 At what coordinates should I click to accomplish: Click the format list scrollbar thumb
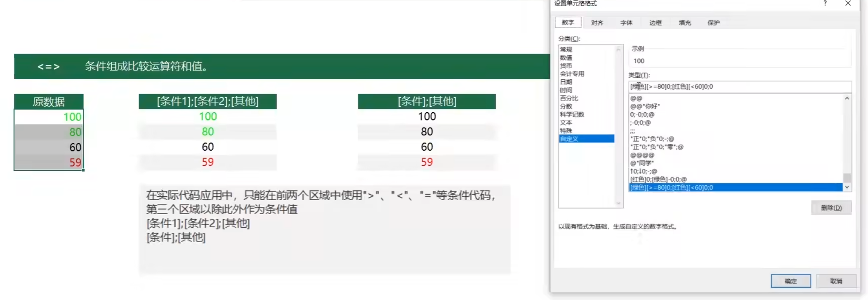[847, 178]
